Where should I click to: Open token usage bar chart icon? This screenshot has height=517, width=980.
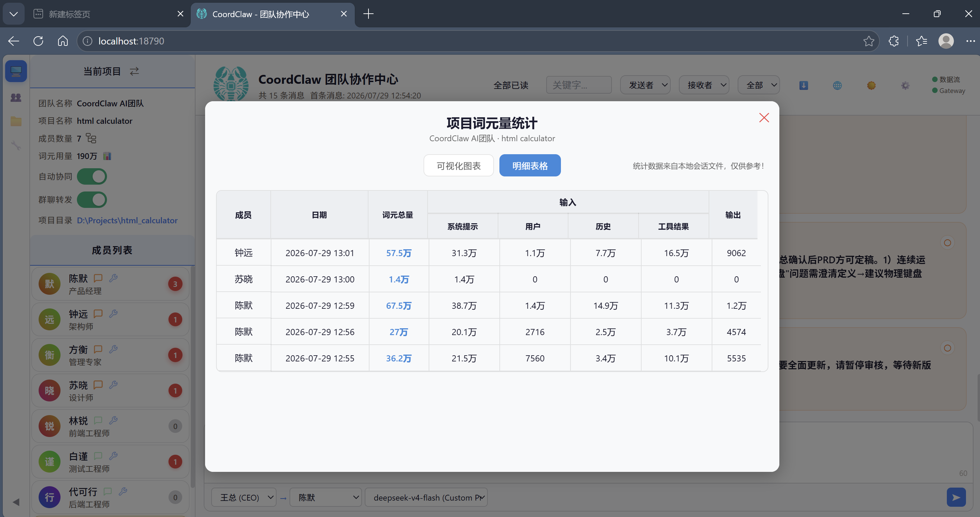pyautogui.click(x=107, y=156)
